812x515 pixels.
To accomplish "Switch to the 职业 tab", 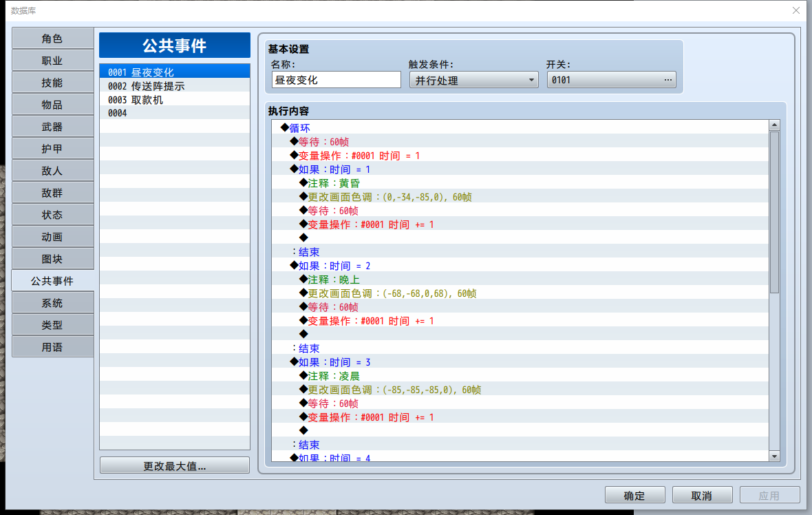I will coord(52,61).
